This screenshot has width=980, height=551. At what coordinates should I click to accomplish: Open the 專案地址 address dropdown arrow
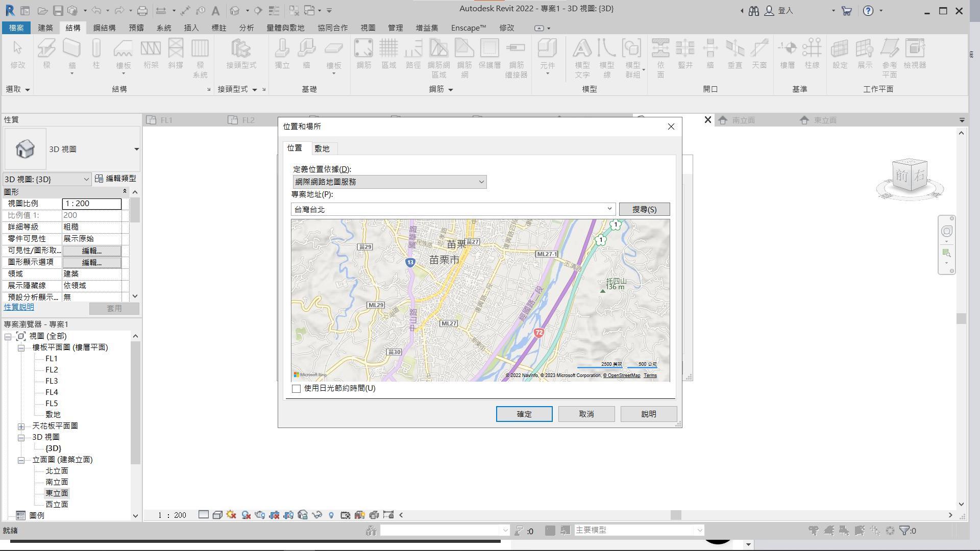609,209
